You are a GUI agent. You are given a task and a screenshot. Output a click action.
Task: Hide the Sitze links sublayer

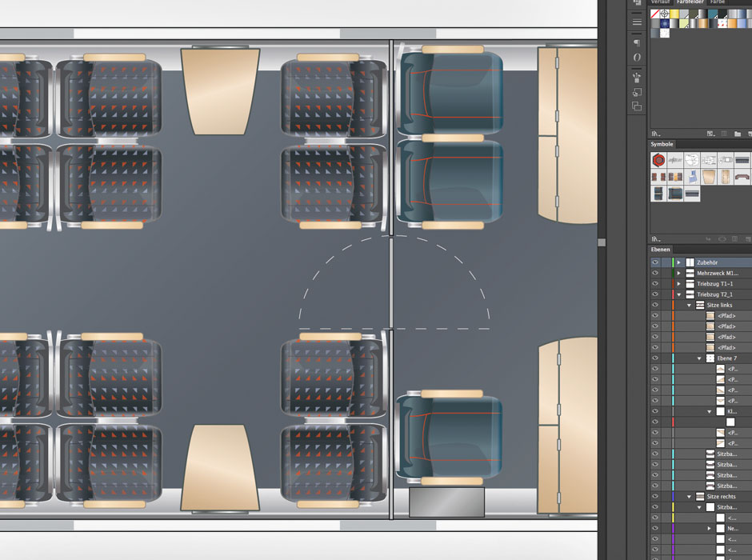(x=655, y=305)
